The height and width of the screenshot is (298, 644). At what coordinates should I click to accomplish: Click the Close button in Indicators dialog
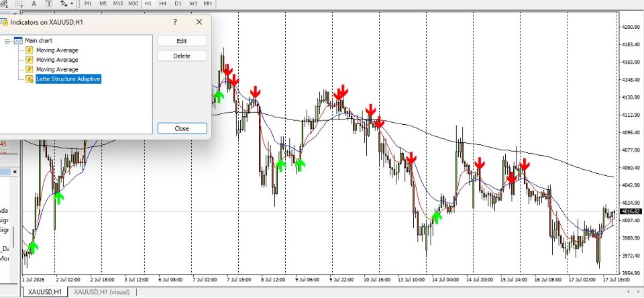coord(182,128)
